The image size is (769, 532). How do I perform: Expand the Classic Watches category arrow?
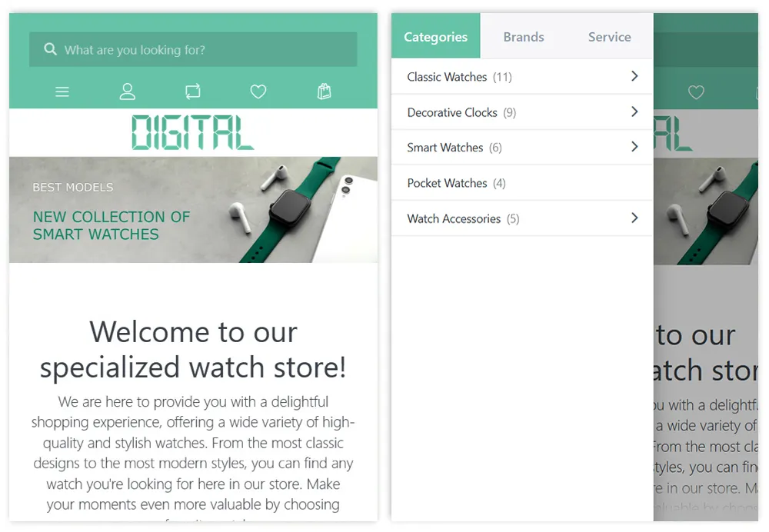(634, 76)
